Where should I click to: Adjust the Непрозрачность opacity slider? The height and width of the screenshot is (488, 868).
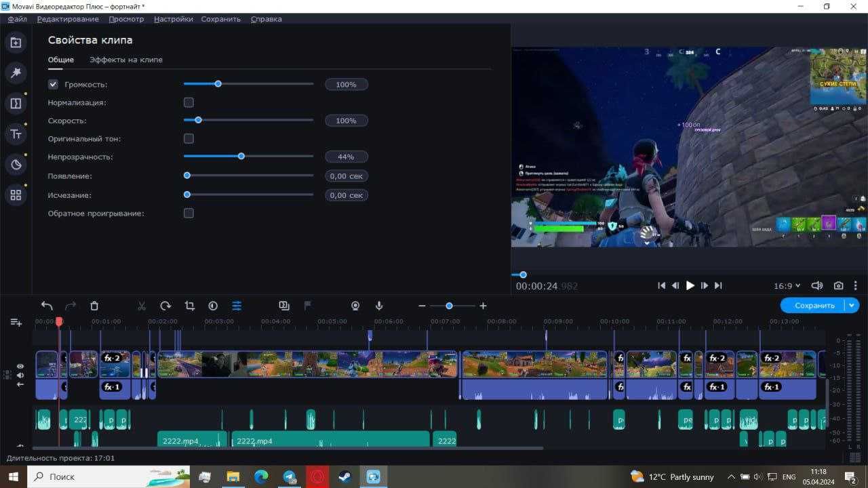(248, 157)
